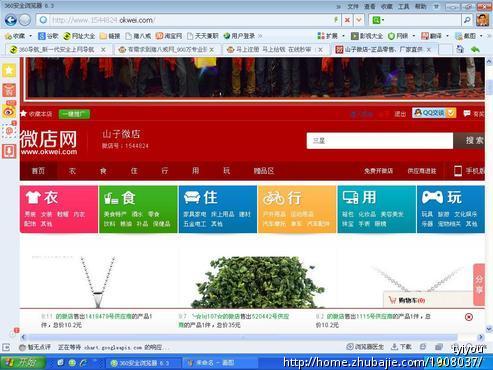
Task: Click the 搜索 search button on page
Action: tap(470, 141)
